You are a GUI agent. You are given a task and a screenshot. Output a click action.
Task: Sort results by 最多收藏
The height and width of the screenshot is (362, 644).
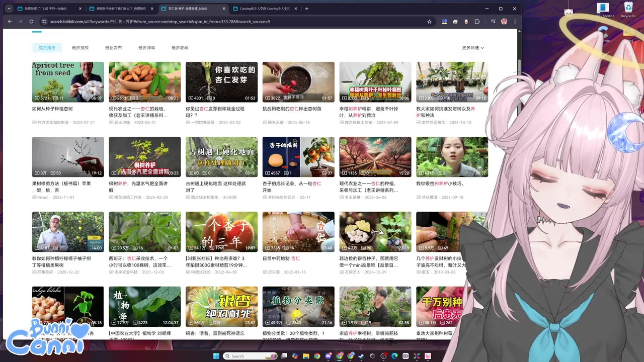pos(180,48)
